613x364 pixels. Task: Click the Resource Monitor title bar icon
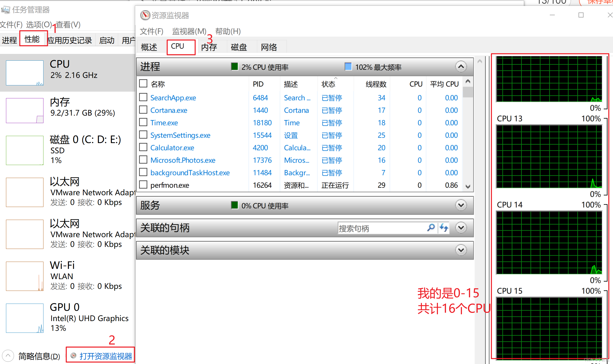pos(145,15)
